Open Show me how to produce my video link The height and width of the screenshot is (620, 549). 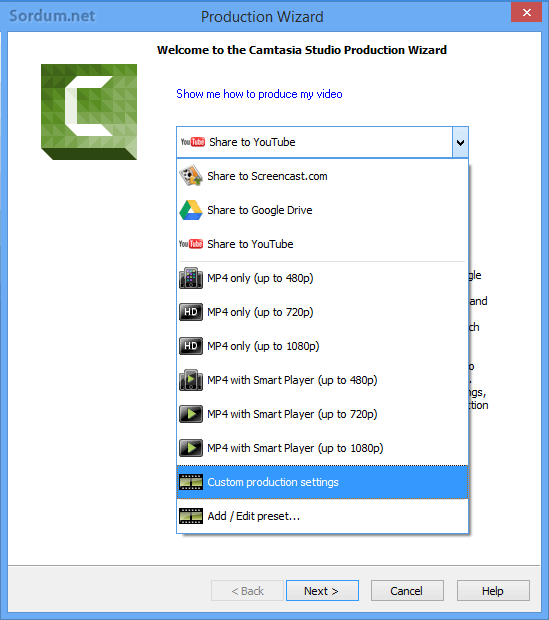click(259, 94)
